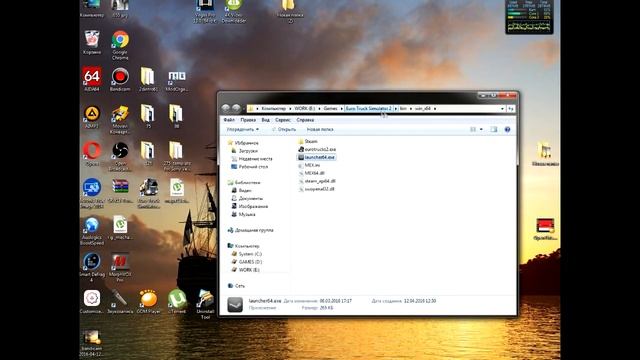Image resolution: width=640 pixels, height=360 pixels.
Task: Open the Сервис menu
Action: (282, 120)
